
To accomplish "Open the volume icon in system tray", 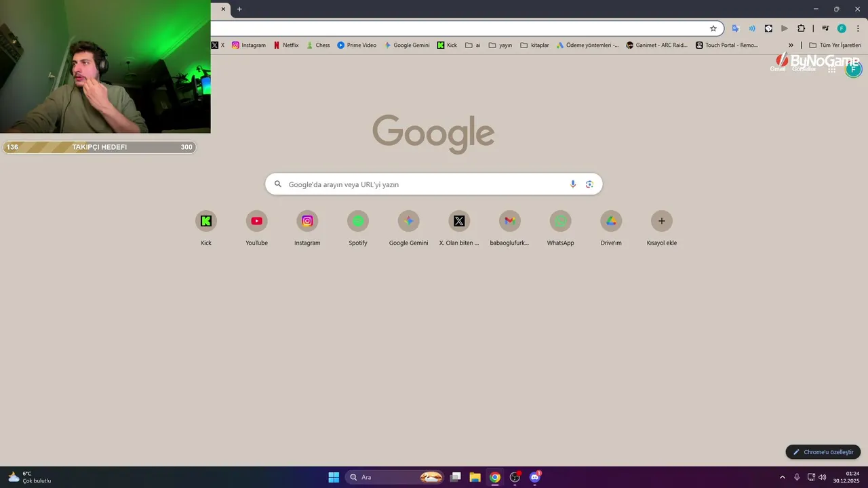I will [823, 477].
